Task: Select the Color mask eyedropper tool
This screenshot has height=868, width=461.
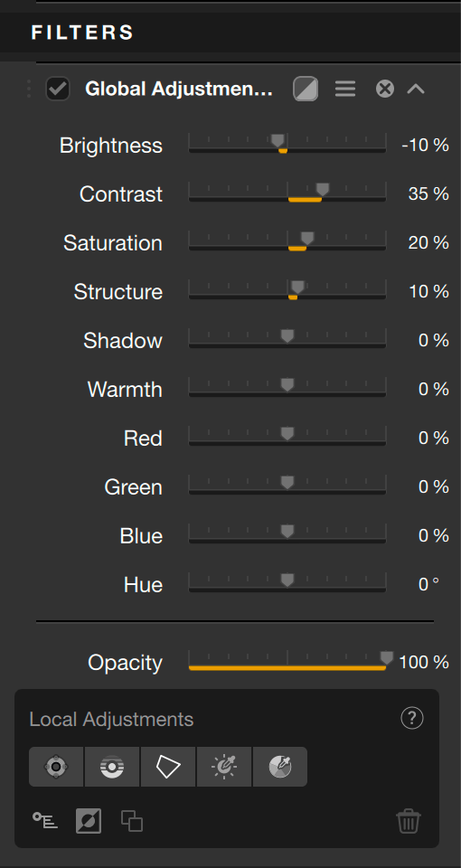Action: pos(279,767)
